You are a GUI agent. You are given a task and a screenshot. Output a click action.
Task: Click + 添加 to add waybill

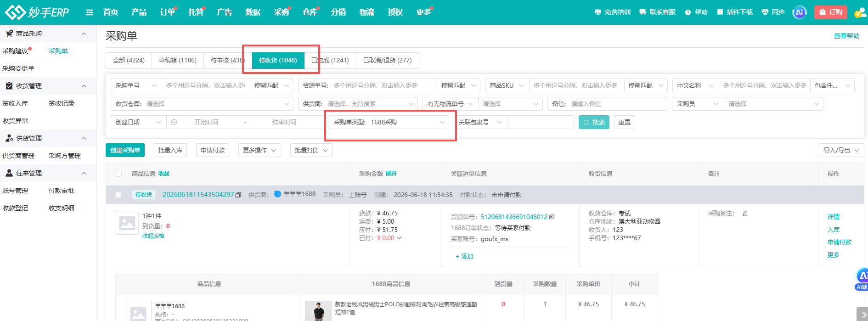[x=464, y=256]
